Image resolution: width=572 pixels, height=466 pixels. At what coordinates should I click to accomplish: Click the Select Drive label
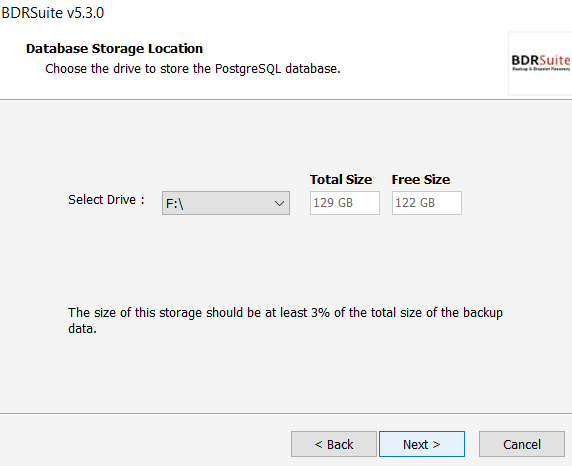coord(106,200)
